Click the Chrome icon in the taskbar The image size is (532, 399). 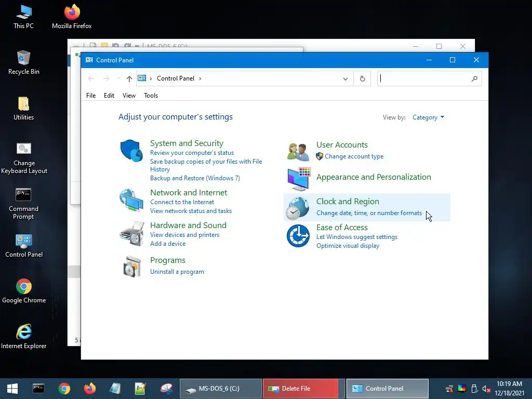point(64,389)
